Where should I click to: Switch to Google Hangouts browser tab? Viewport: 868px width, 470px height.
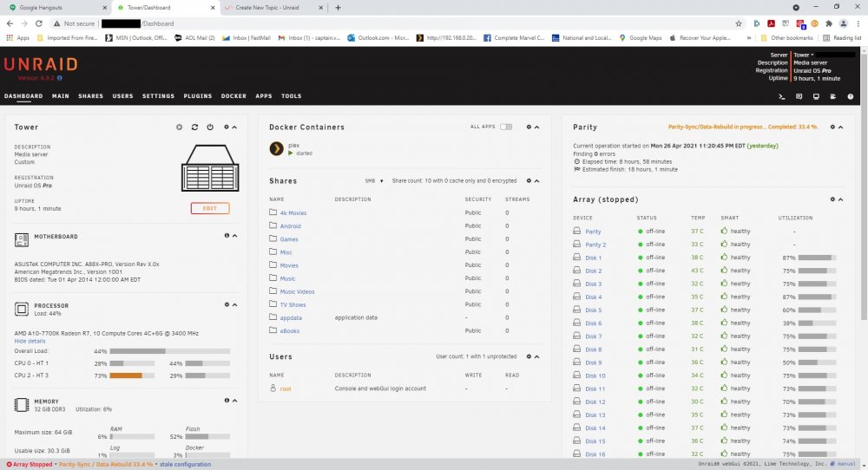tap(56, 8)
